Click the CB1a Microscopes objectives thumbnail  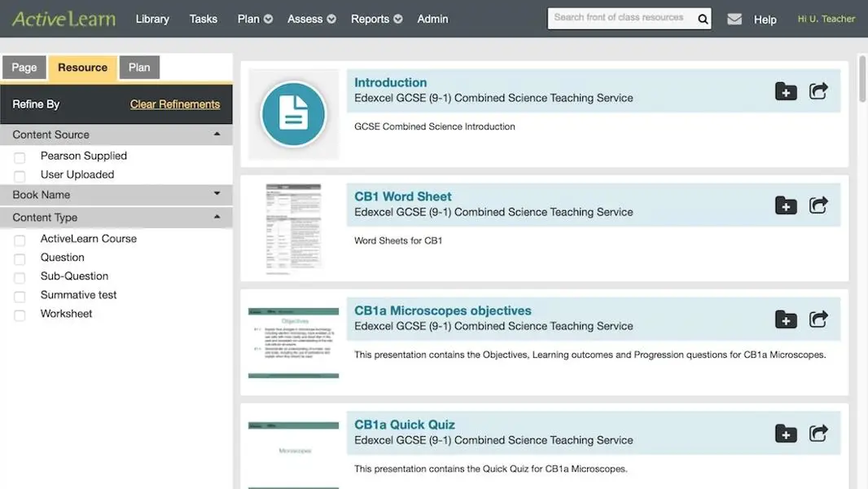pyautogui.click(x=293, y=343)
